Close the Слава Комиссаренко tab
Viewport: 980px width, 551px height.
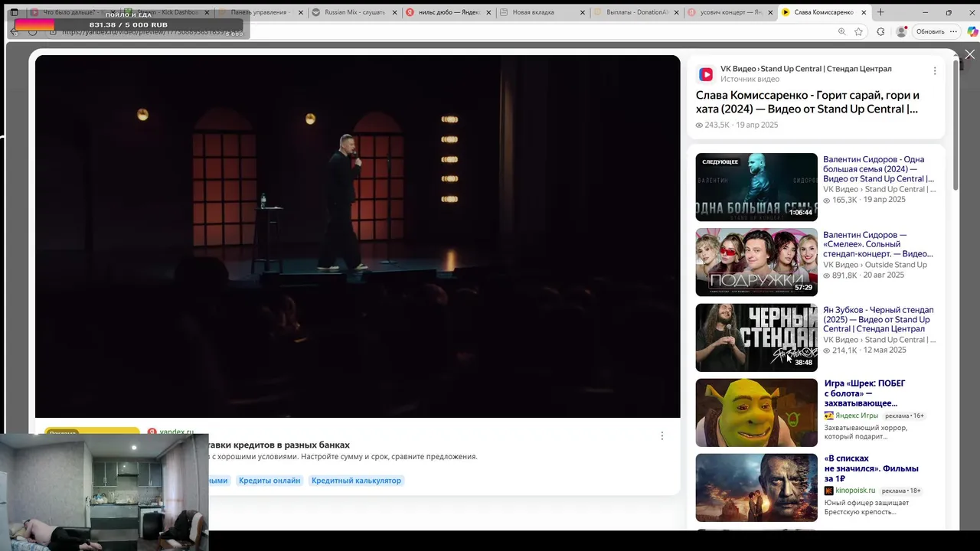click(x=864, y=12)
